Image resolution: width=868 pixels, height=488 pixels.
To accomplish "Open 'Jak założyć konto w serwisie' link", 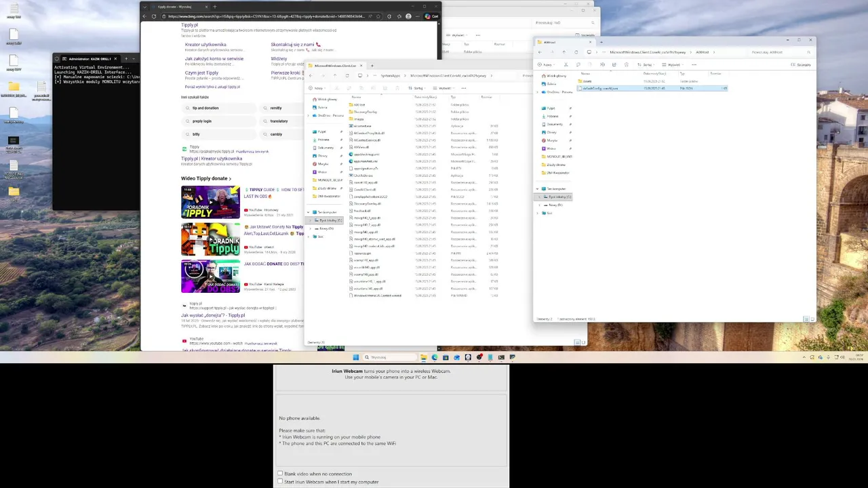I will coord(214,59).
